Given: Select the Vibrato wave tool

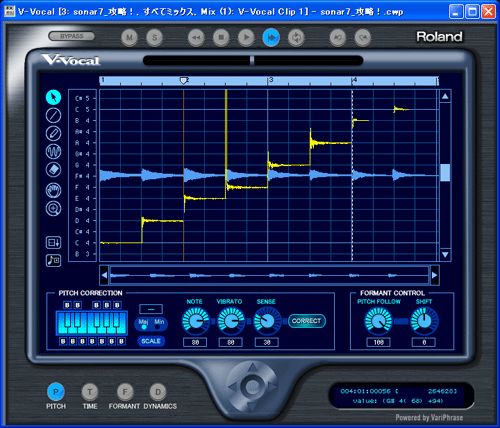Looking at the screenshot, I should [x=53, y=151].
